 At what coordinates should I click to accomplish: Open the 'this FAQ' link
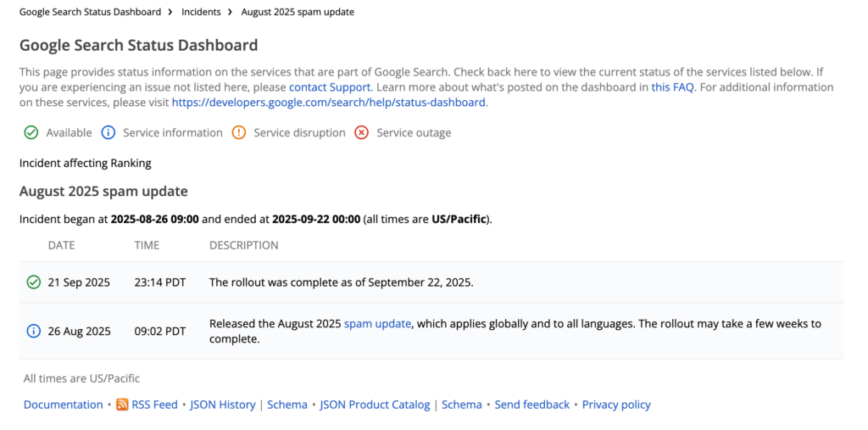click(x=672, y=87)
